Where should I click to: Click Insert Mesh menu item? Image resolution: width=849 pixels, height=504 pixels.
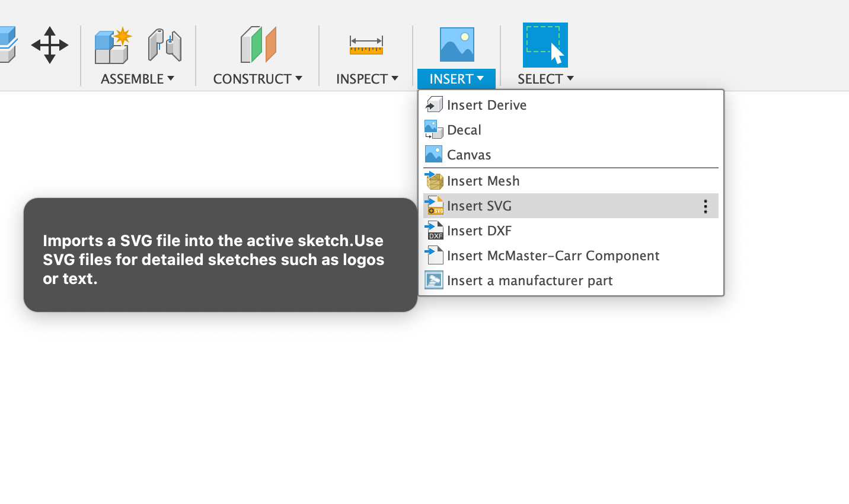pyautogui.click(x=483, y=181)
